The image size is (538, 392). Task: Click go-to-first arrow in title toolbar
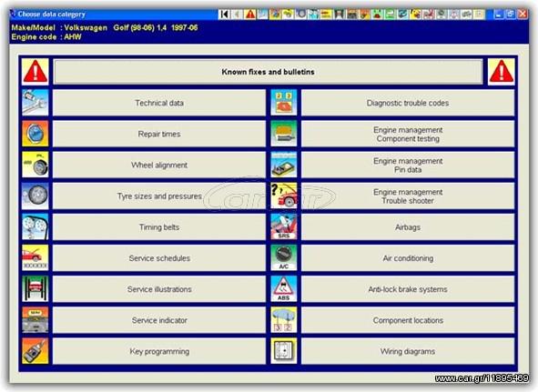224,14
